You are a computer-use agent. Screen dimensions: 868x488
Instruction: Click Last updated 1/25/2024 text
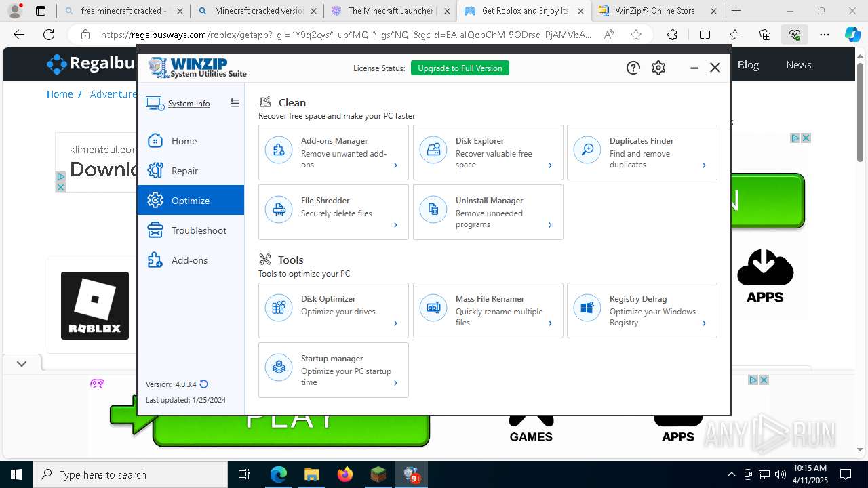[x=186, y=400]
